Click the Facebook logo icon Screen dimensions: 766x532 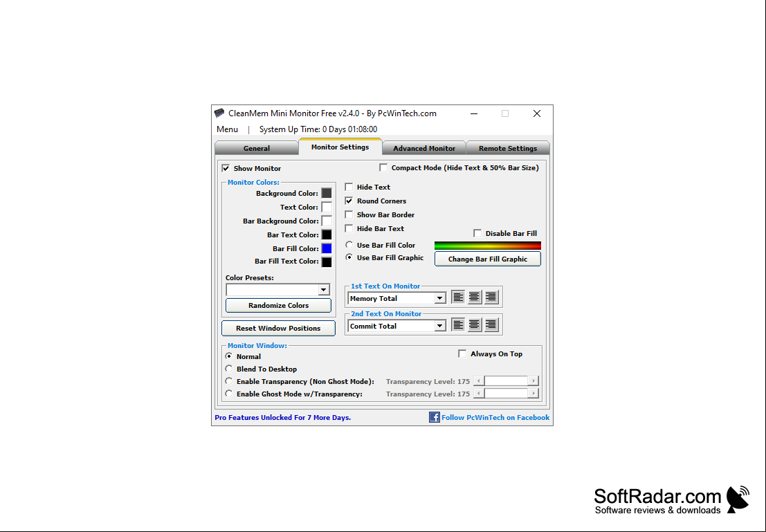pos(435,417)
